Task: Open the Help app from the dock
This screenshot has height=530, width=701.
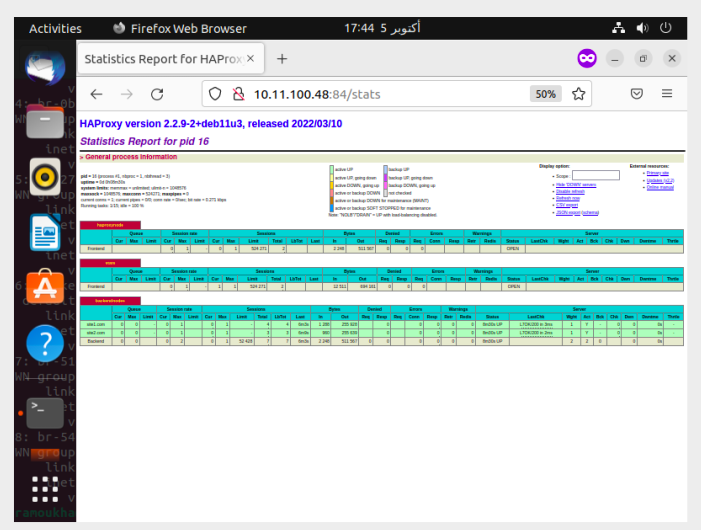Action: pyautogui.click(x=45, y=343)
